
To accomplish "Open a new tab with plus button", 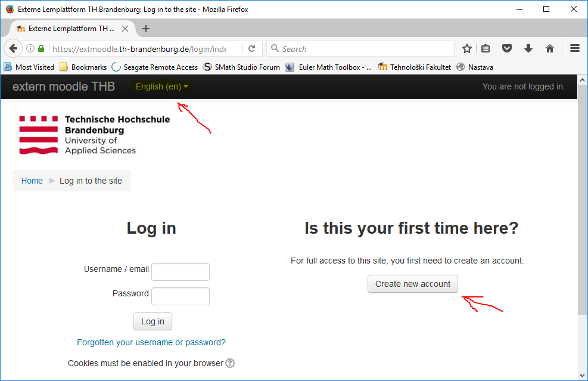I will [x=146, y=29].
